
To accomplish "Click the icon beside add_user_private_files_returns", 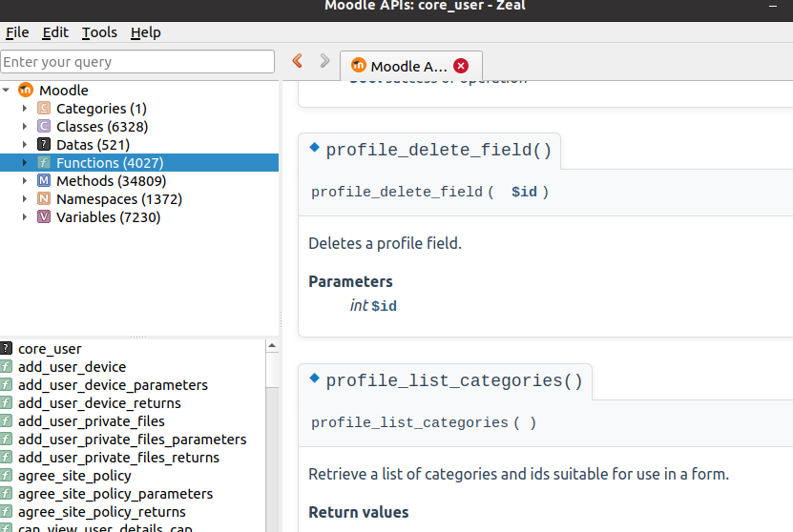I will pyautogui.click(x=6, y=458).
